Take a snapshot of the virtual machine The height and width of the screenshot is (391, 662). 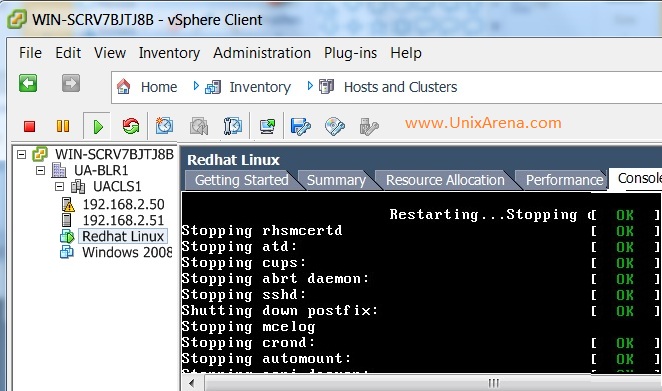click(164, 126)
